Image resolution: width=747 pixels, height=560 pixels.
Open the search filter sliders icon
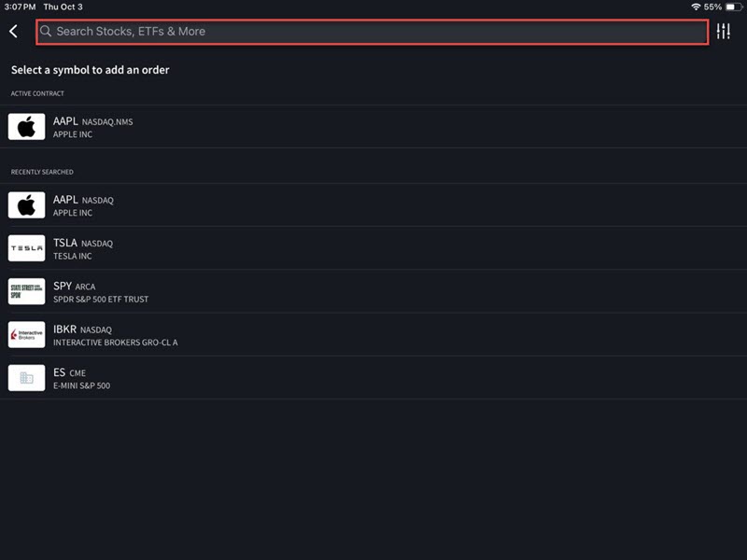[725, 30]
